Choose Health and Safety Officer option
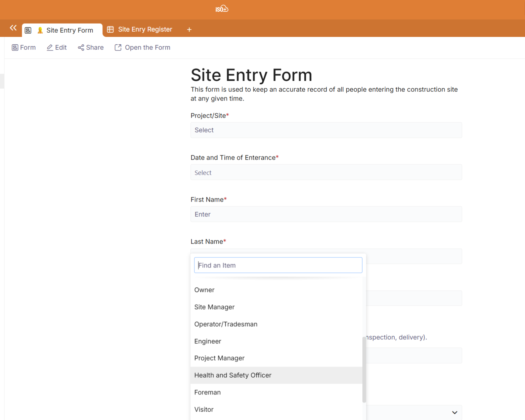This screenshot has height=420, width=525. click(x=233, y=375)
